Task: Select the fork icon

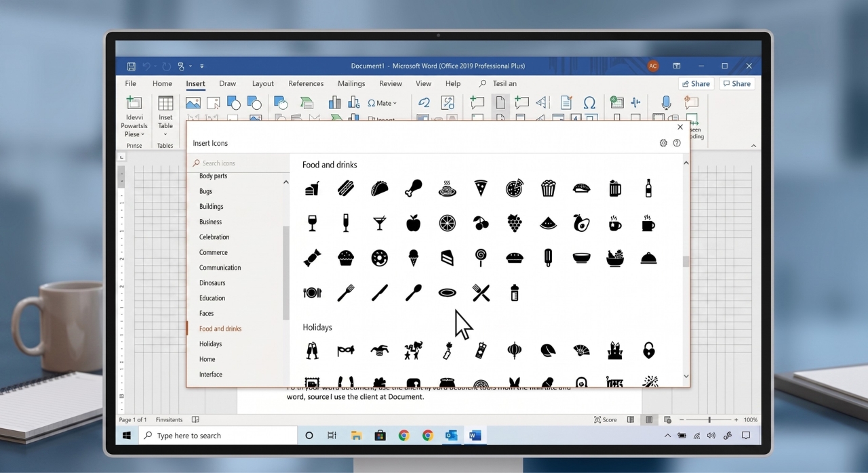Action: click(346, 293)
